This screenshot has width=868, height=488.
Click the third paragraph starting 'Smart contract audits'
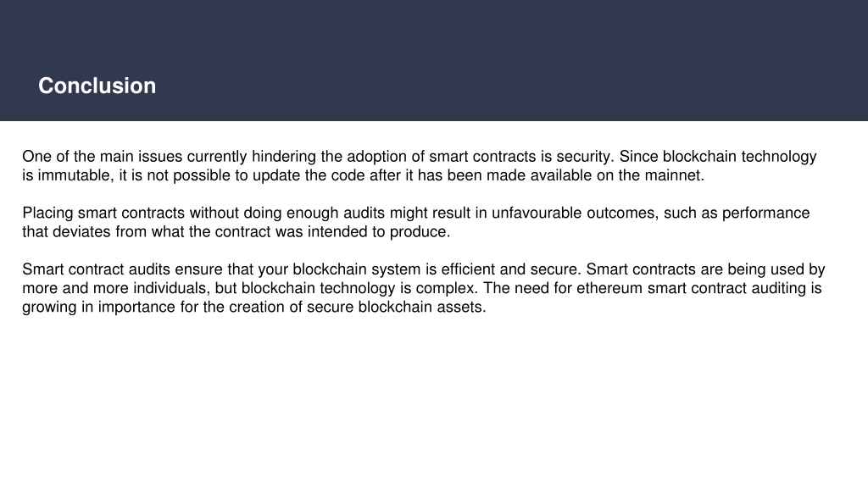(424, 288)
